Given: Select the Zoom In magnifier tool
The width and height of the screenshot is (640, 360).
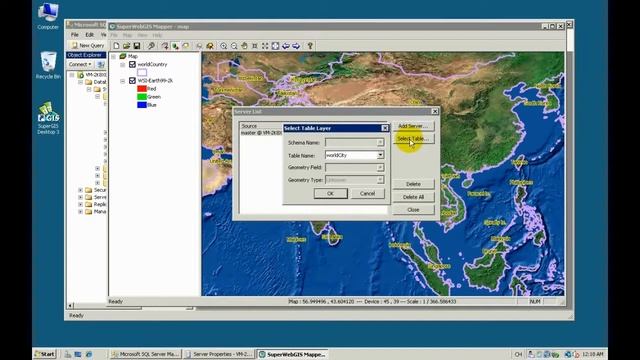Looking at the screenshot, I should pyautogui.click(x=224, y=46).
